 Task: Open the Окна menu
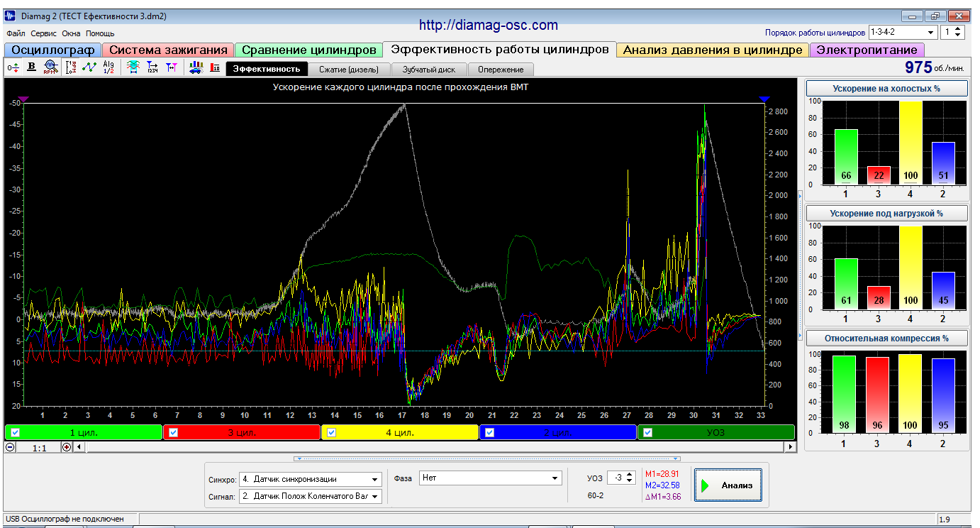point(71,33)
